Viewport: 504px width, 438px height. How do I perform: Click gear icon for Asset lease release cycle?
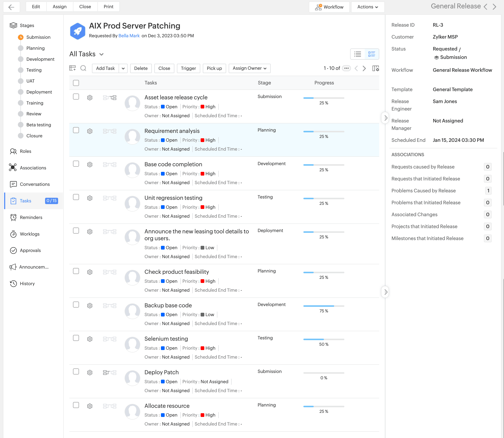click(x=90, y=98)
